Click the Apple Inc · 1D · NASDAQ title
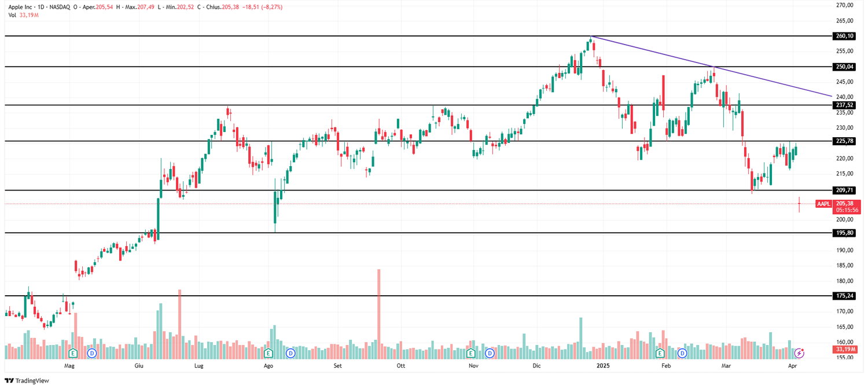This screenshot has width=868, height=389. point(39,7)
